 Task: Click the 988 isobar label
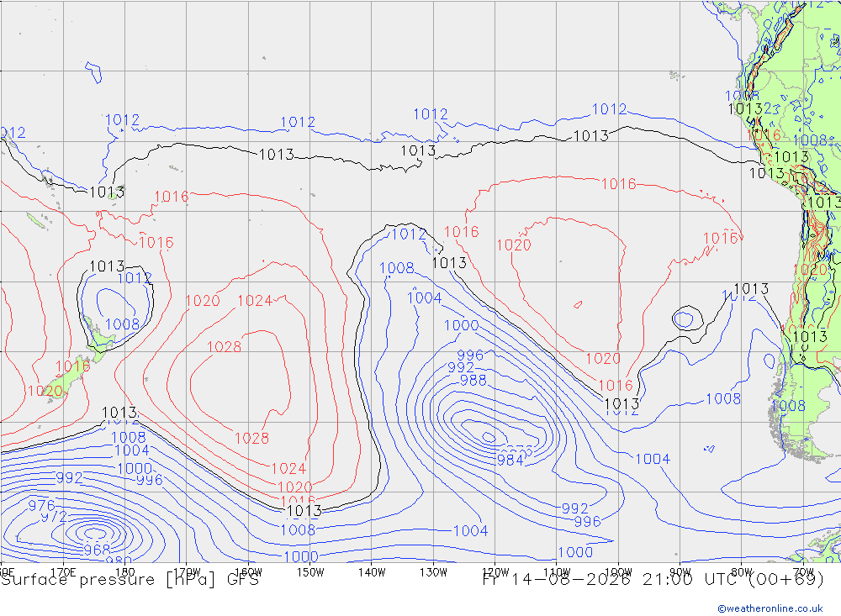[473, 380]
